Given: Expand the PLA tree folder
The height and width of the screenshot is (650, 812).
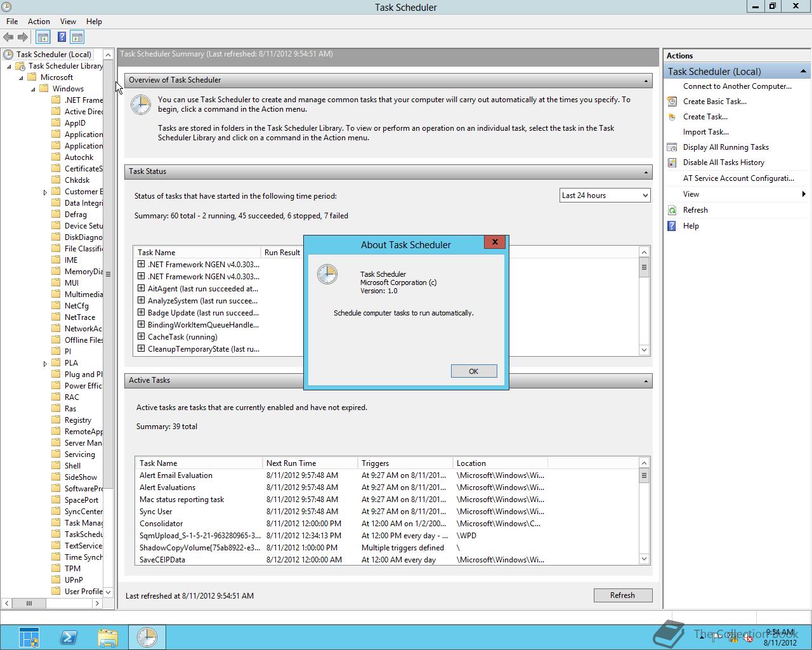Looking at the screenshot, I should [x=45, y=364].
